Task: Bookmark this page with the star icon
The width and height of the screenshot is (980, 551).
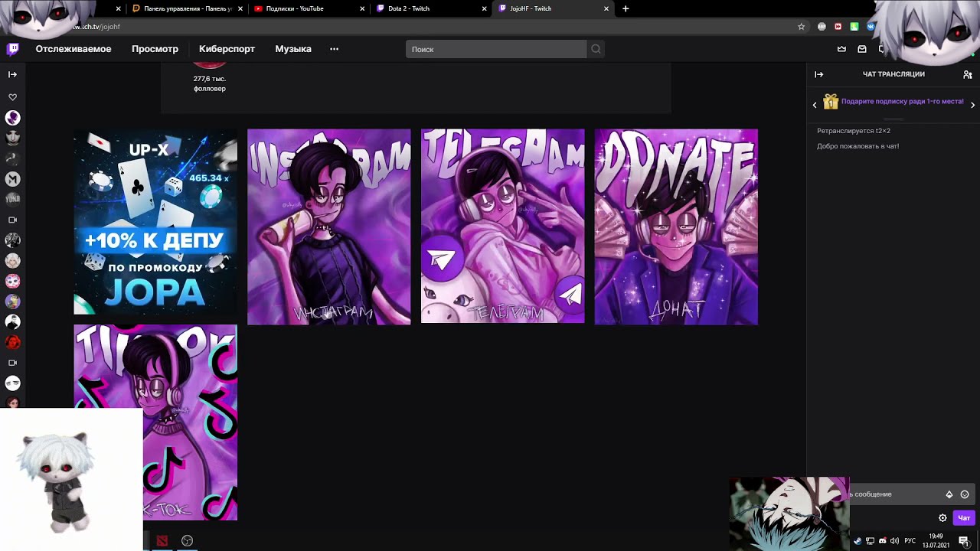Action: tap(802, 27)
